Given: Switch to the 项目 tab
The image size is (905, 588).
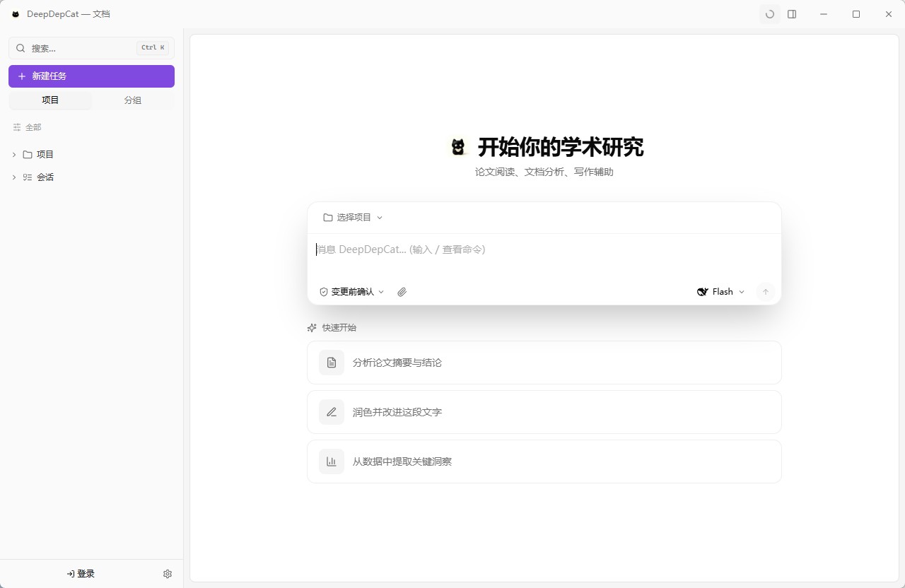Looking at the screenshot, I should click(x=50, y=100).
